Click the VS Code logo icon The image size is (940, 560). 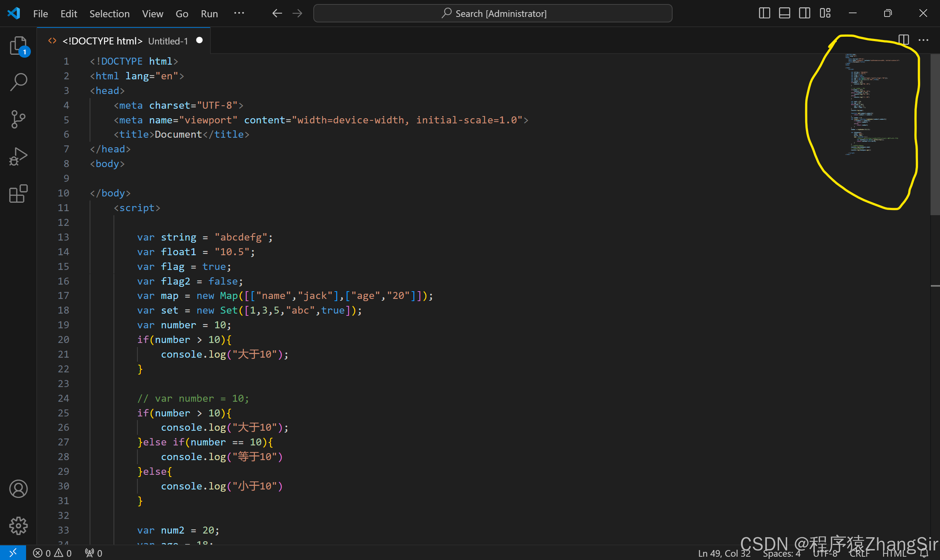[14, 13]
